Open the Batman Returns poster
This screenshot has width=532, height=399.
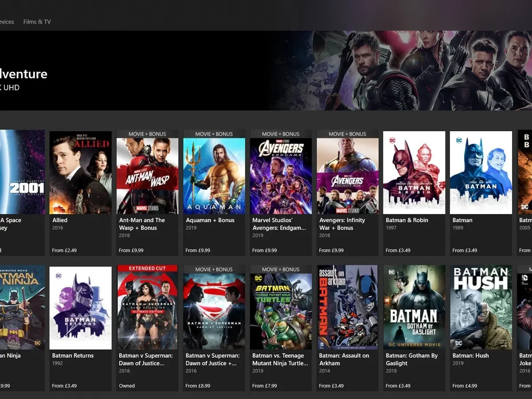[81, 308]
